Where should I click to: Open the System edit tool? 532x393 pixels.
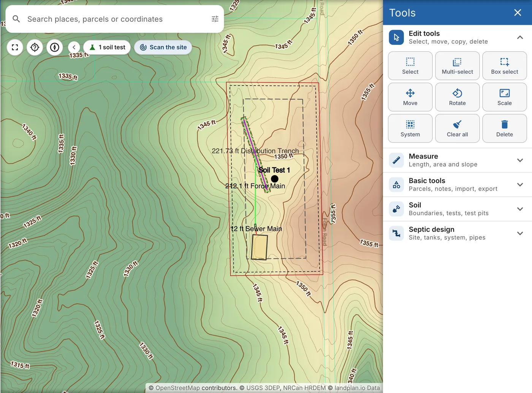tap(410, 129)
